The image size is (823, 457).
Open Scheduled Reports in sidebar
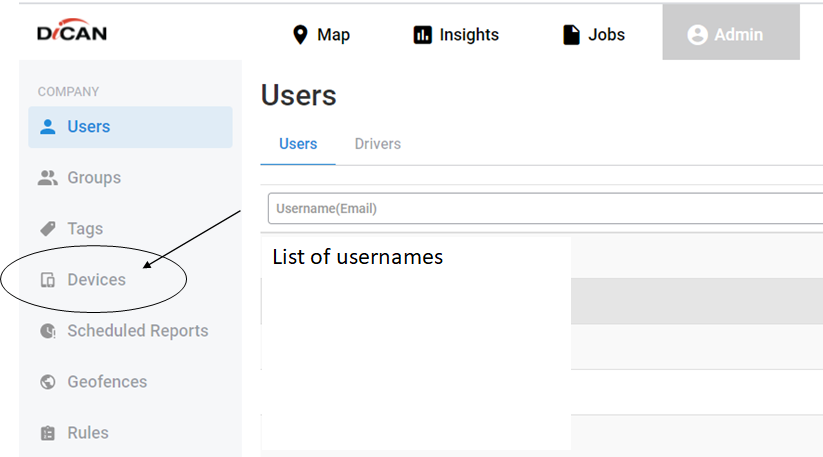click(138, 331)
